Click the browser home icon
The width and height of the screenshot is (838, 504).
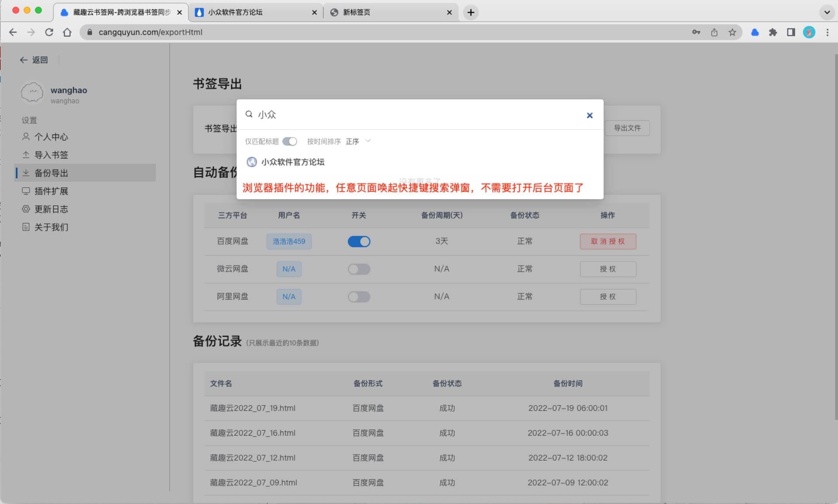point(67,32)
